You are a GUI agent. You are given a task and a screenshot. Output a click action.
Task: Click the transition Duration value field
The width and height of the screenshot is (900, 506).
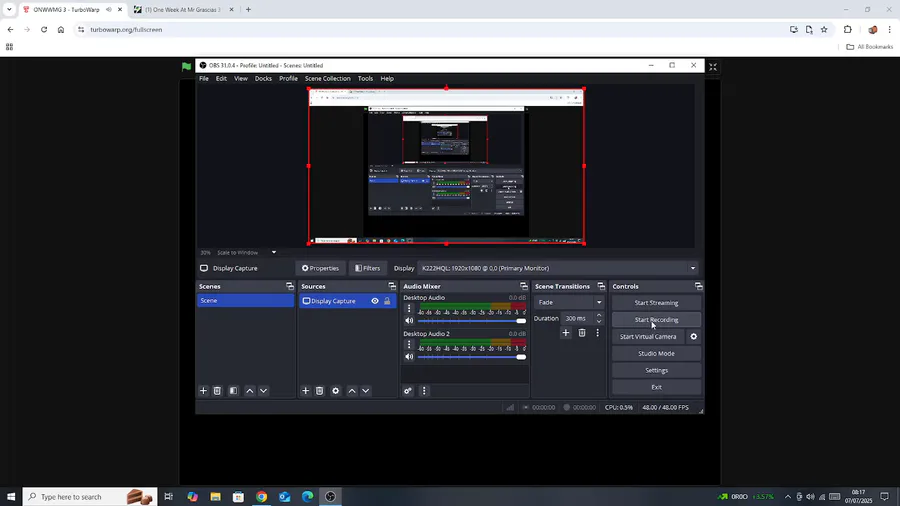click(577, 318)
